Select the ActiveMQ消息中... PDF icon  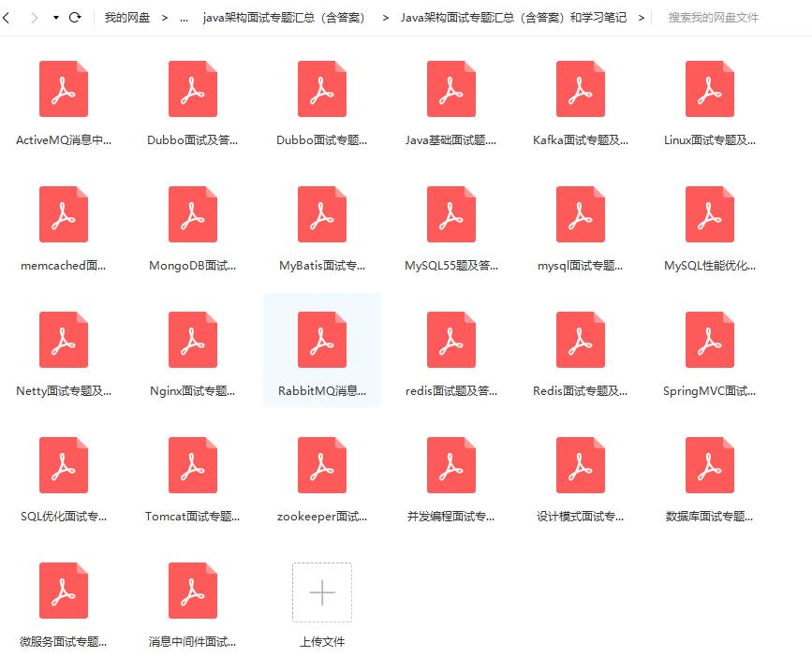pyautogui.click(x=64, y=89)
